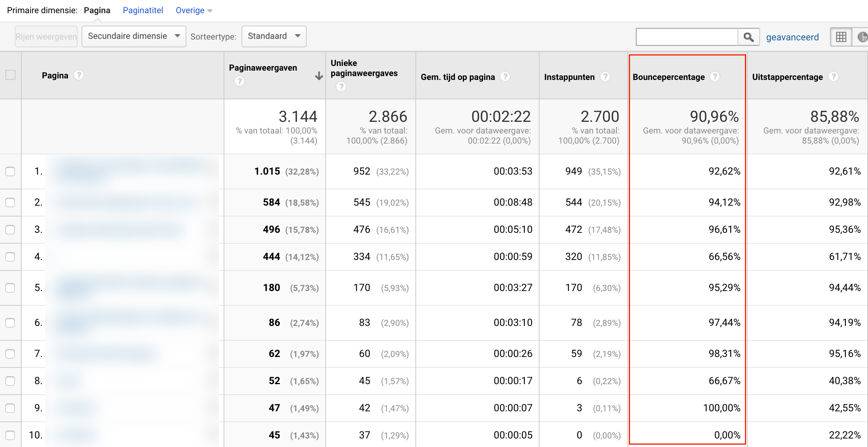Tick the checkbox for row 4
The height and width of the screenshot is (447, 868).
[10, 257]
